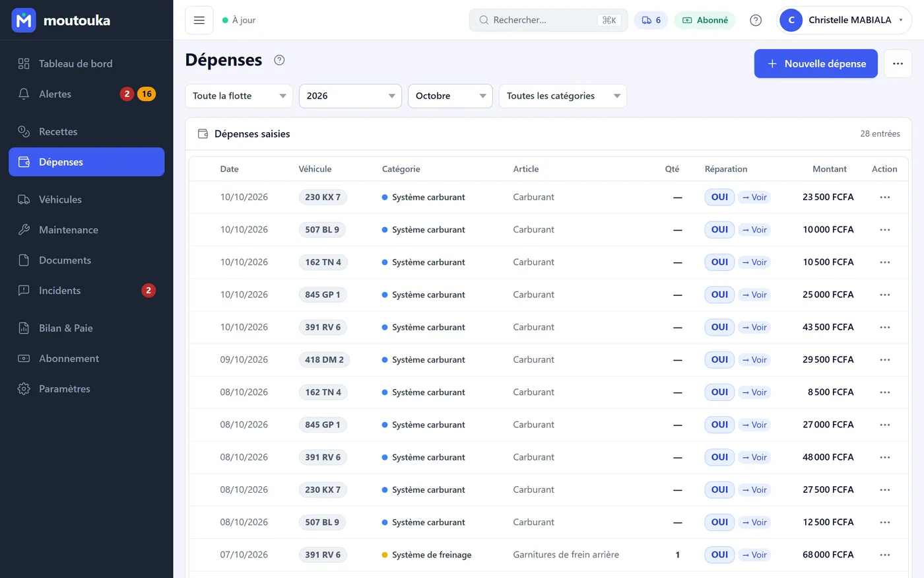This screenshot has width=924, height=578.
Task: Open actions menu for 68 000 FCFA row
Action: tap(884, 555)
